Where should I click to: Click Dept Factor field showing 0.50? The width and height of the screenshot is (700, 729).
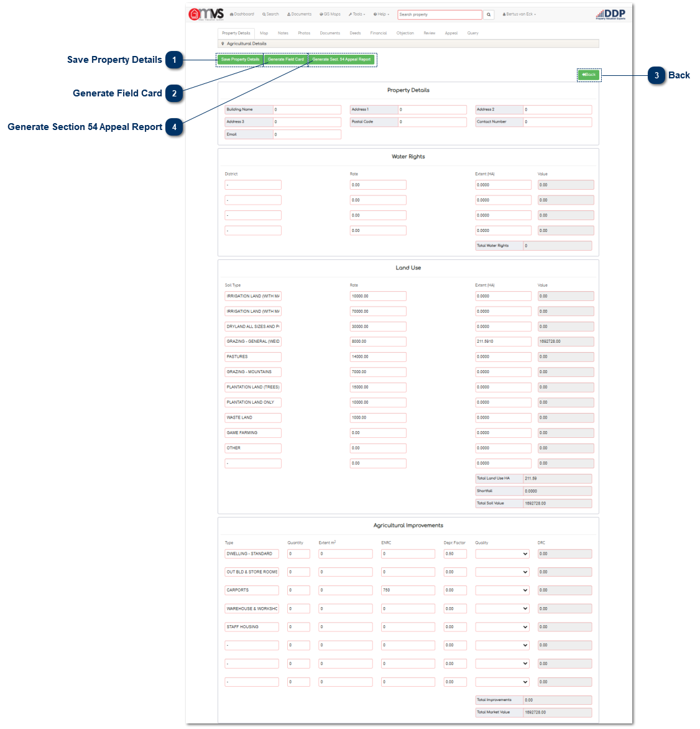pyautogui.click(x=455, y=554)
